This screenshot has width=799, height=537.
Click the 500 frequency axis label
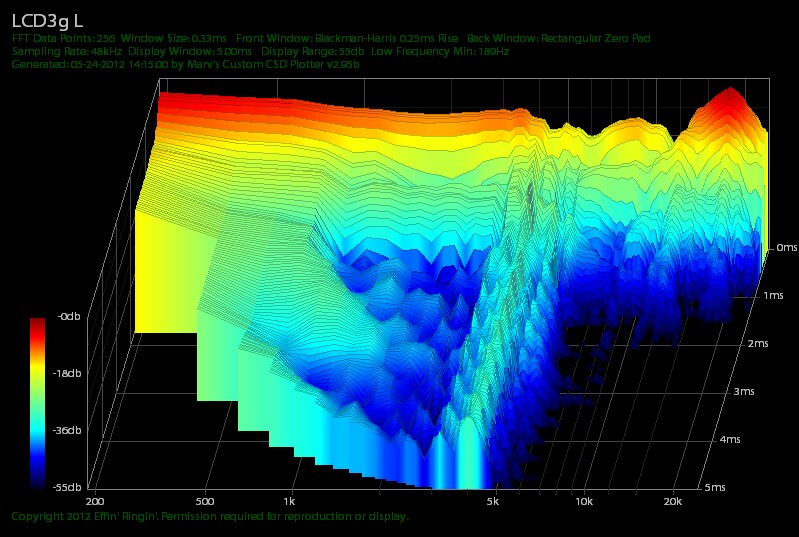click(x=205, y=502)
